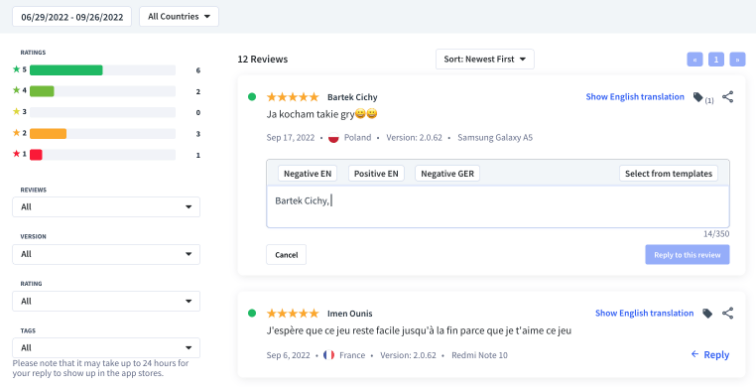
Task: Click tag icon on Imen Ounis review
Action: [x=707, y=313]
